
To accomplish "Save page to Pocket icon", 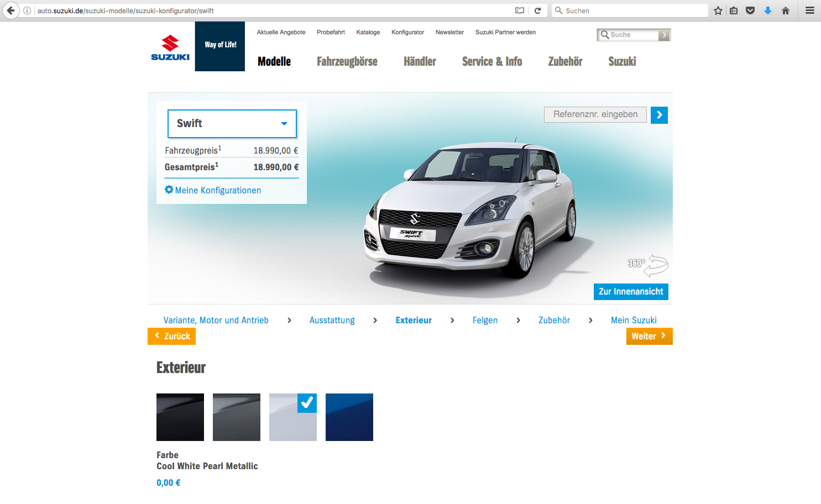I will coord(750,11).
